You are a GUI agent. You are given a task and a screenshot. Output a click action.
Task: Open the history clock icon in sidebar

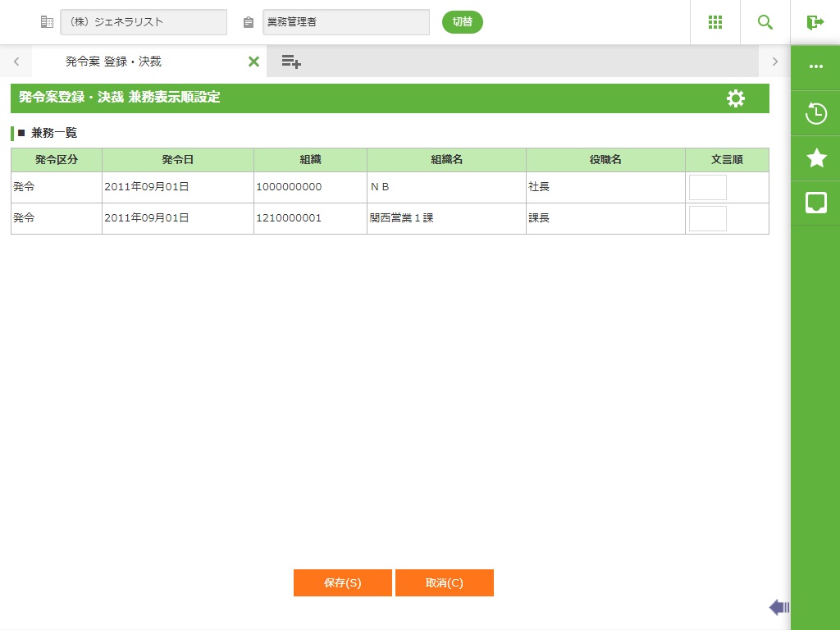(x=816, y=113)
